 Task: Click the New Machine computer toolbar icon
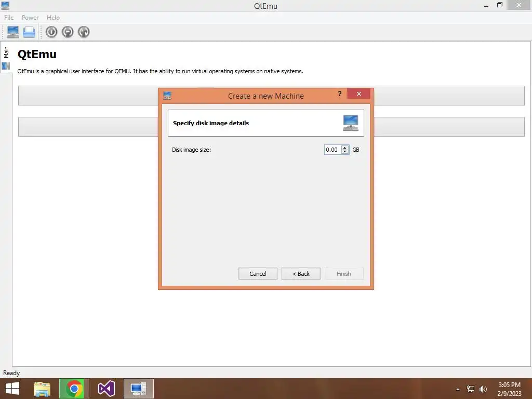tap(13, 32)
